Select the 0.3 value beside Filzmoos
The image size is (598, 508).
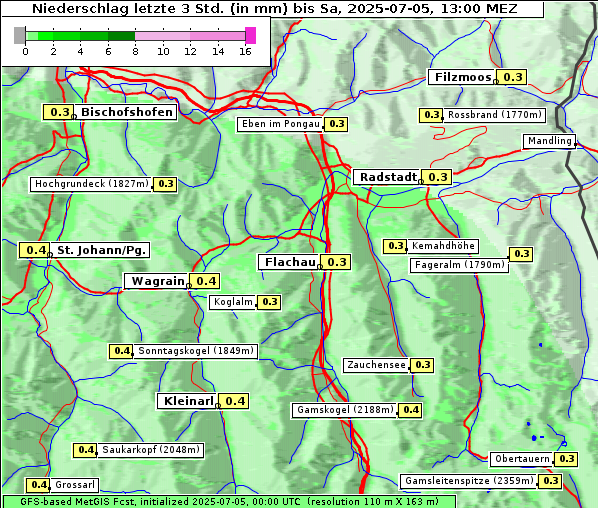click(x=512, y=77)
